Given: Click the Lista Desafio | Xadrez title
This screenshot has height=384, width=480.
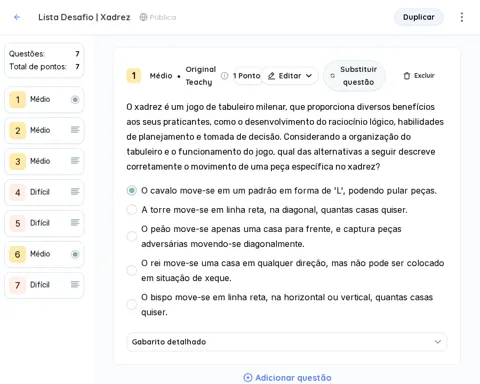Looking at the screenshot, I should click(84, 17).
